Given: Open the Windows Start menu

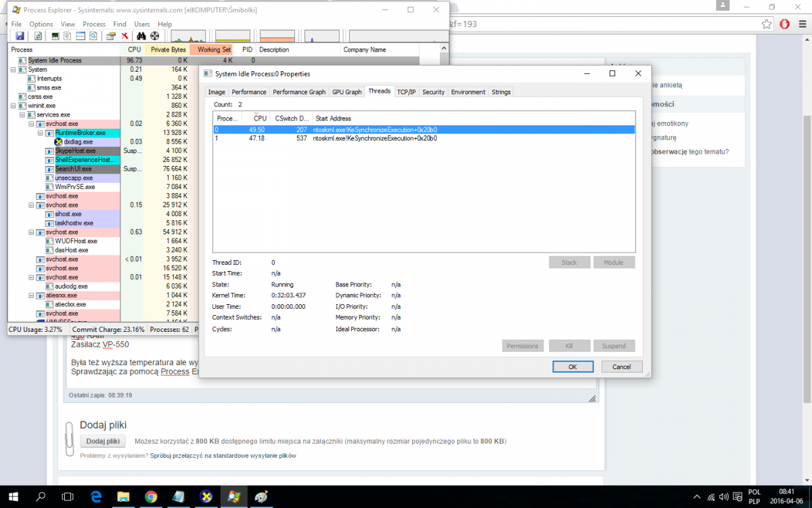Looking at the screenshot, I should click(x=14, y=496).
